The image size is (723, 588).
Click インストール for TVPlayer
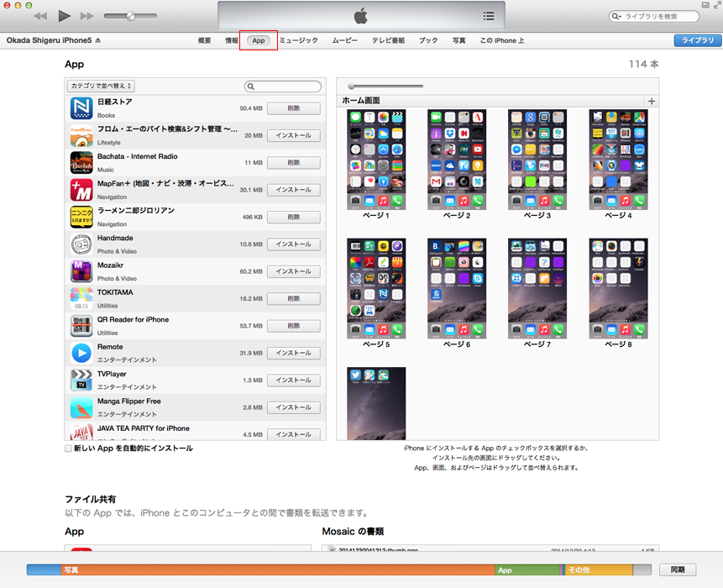(294, 381)
